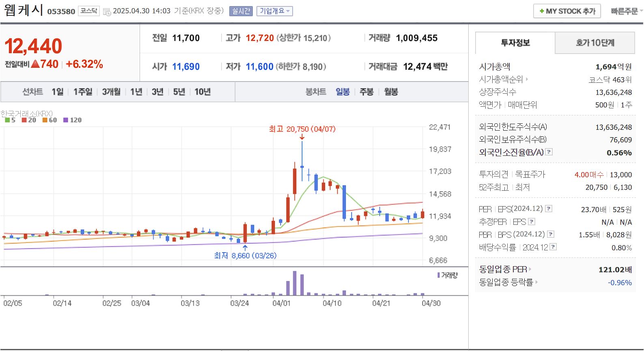644x351 pixels.
Task: Switch to the 투자정보 tab
Action: pos(515,43)
